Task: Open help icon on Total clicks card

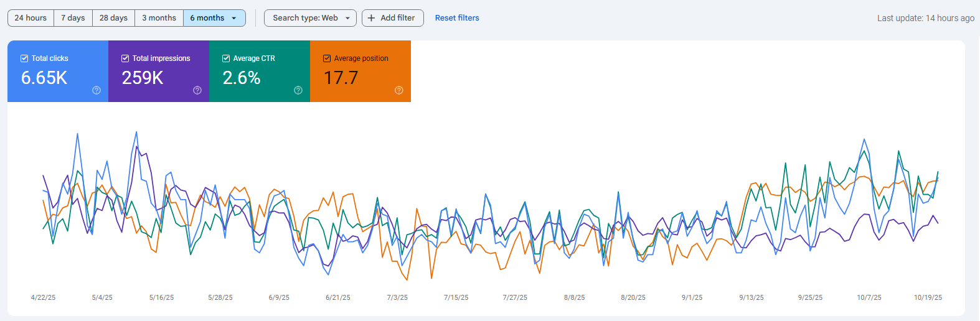Action: click(97, 90)
